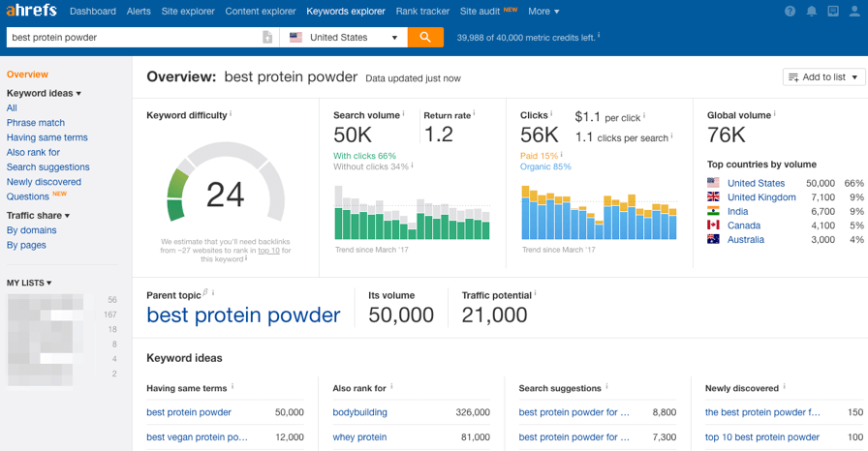This screenshot has width=868, height=451.
Task: Open the India country link
Action: (737, 211)
